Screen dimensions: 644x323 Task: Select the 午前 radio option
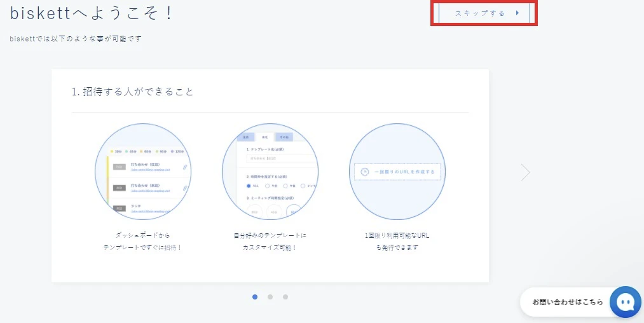(x=267, y=186)
